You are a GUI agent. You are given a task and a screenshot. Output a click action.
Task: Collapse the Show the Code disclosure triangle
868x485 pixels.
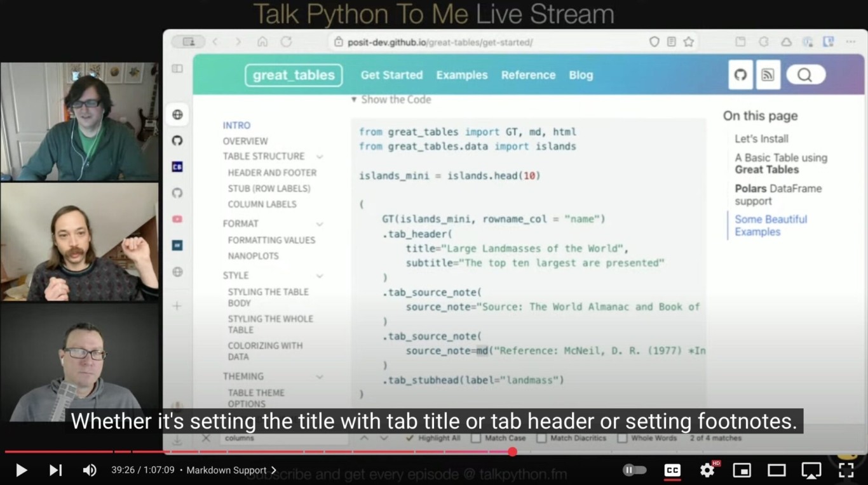coord(355,100)
